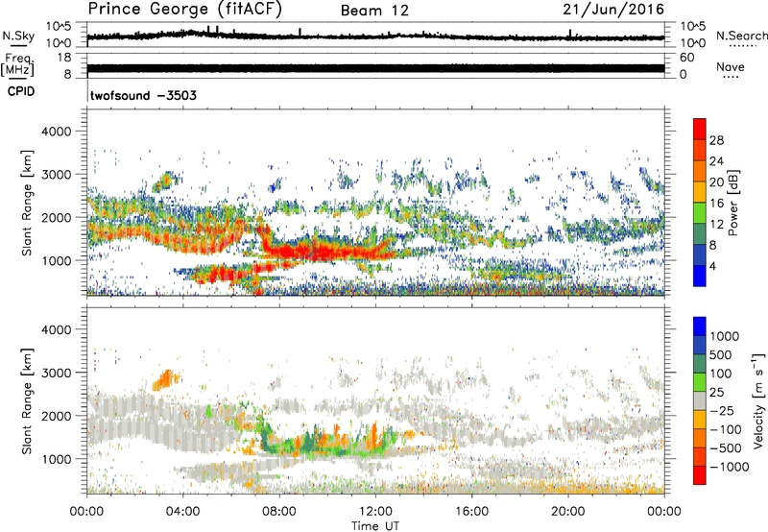Click the '3000' tick on the velocity panel
This screenshot has height=532, width=768.
coord(56,373)
